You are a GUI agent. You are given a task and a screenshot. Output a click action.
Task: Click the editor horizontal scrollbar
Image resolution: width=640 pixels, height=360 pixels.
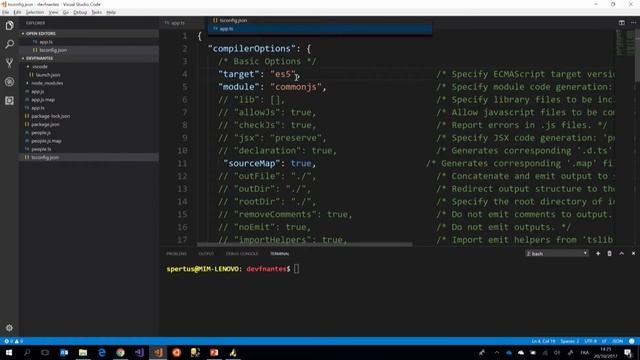tap(304, 244)
